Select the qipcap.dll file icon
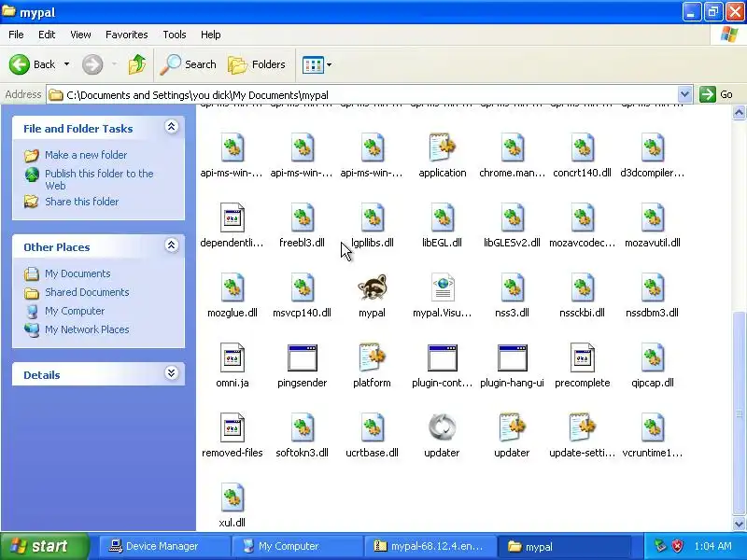Screen dimensions: 747x560 pos(652,357)
